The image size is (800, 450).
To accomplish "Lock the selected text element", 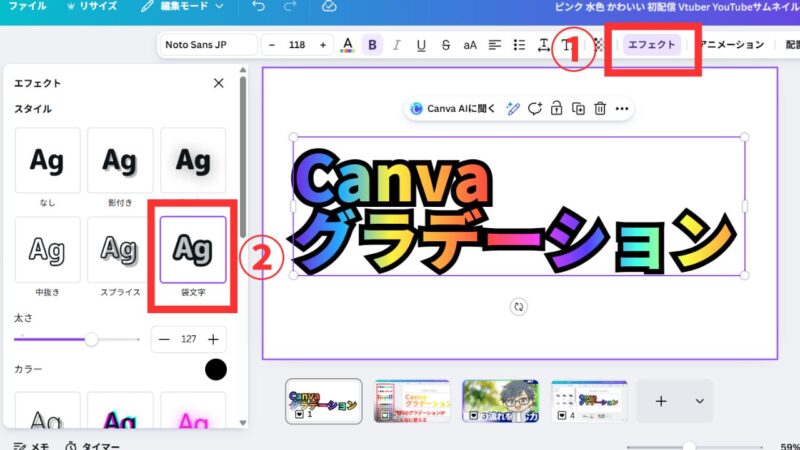I will coord(557,109).
